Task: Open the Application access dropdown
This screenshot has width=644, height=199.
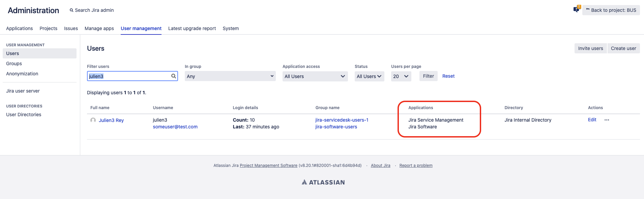Action: coord(315,76)
